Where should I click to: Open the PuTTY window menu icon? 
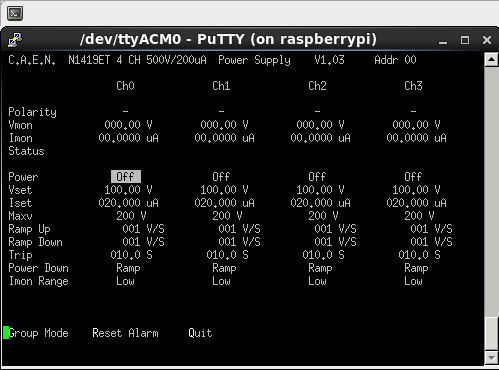click(x=15, y=40)
